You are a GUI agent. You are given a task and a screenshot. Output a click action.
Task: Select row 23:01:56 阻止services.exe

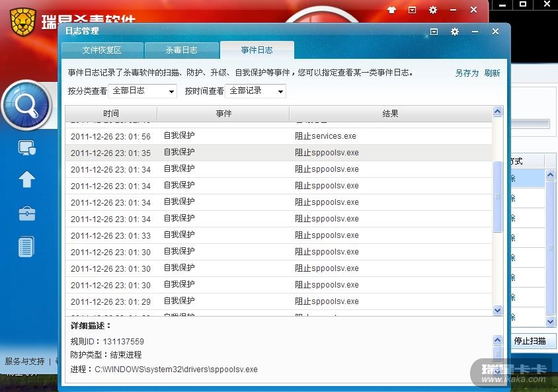point(278,136)
